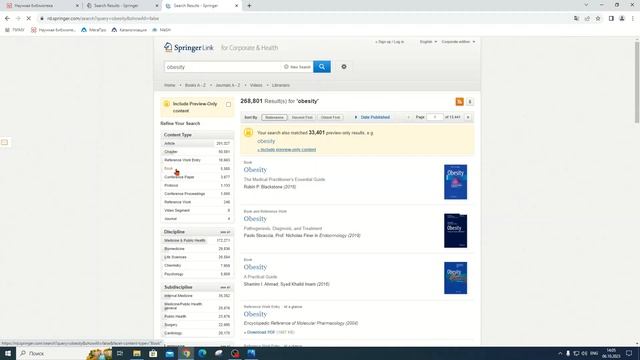Viewport: 640px width, 360px height.
Task: Bookmark this page with the star icon
Action: pos(598,18)
